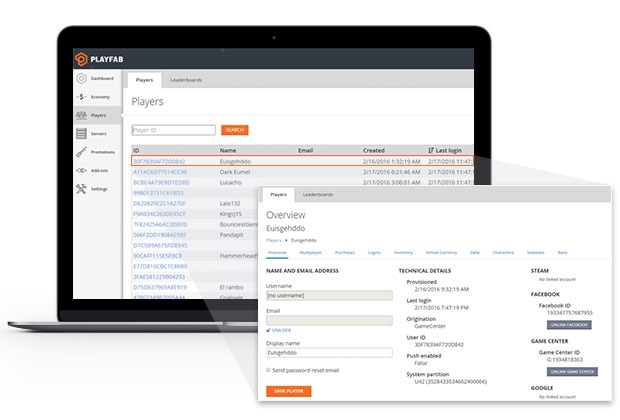Click the name 'Dark Eumel'

[235, 172]
